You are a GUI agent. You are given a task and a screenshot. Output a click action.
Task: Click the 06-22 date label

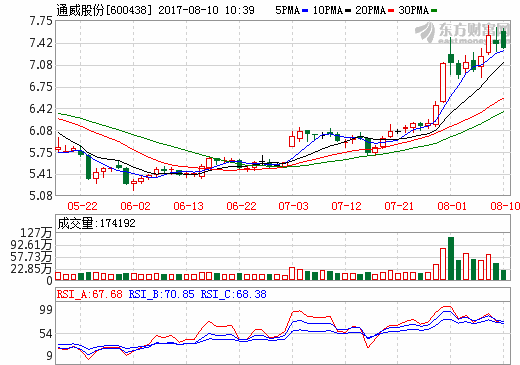241,206
